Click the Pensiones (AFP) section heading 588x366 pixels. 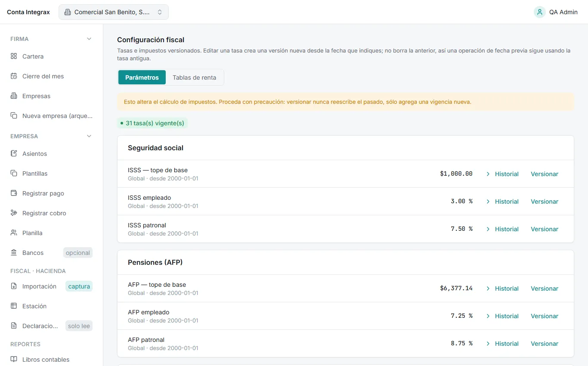tap(155, 262)
